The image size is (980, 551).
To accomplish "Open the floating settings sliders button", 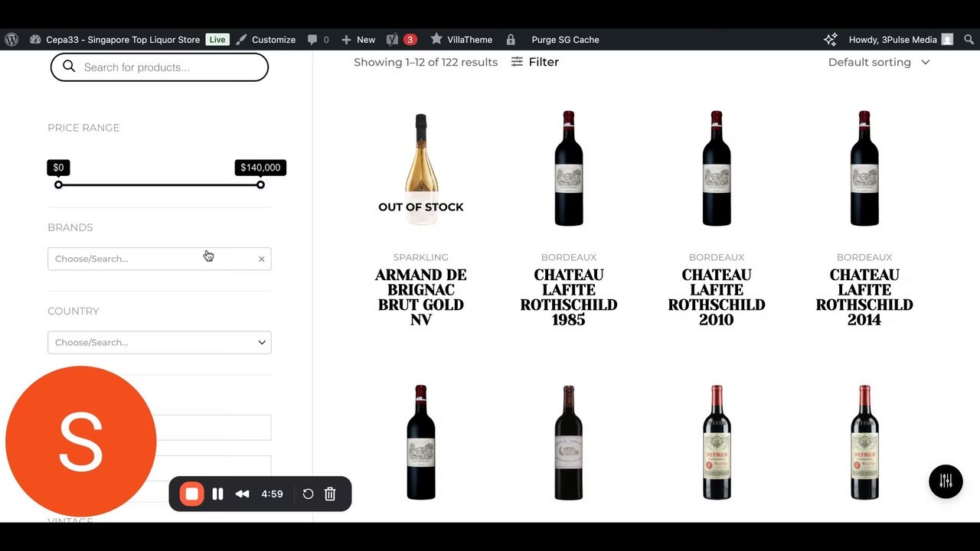I will point(946,481).
